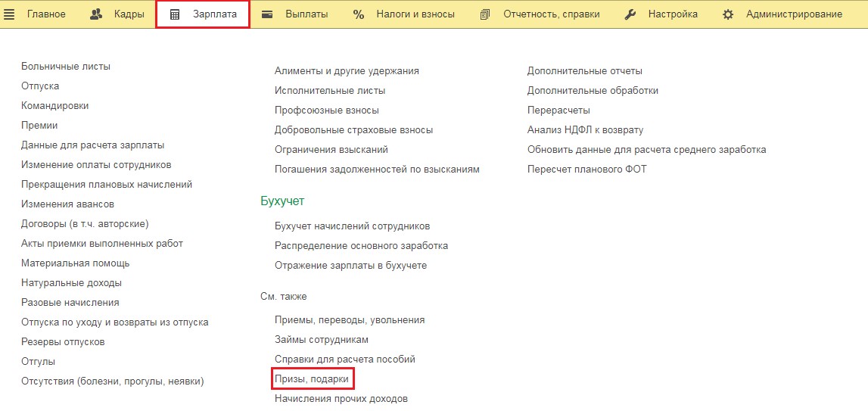This screenshot has height=411, width=868.
Task: Open Анализ НДФЛ к возврату
Action: [x=586, y=130]
